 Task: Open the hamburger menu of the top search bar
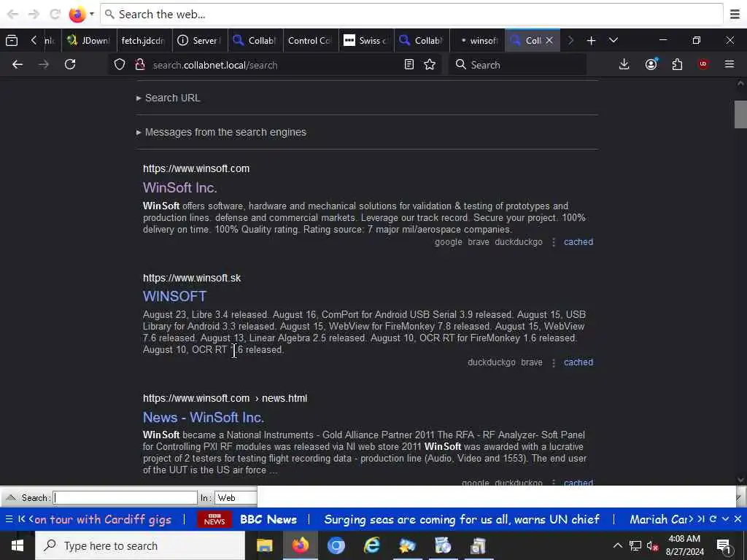click(x=735, y=15)
